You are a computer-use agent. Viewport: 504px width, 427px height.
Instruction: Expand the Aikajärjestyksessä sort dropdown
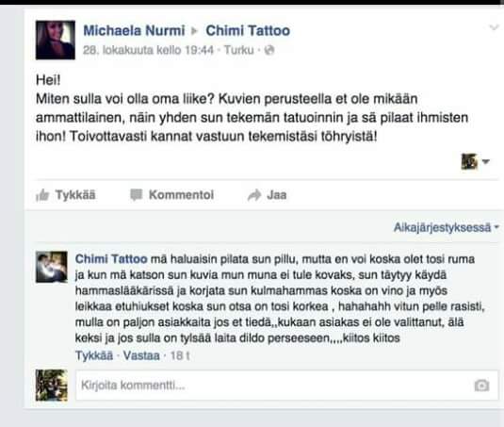coord(447,227)
